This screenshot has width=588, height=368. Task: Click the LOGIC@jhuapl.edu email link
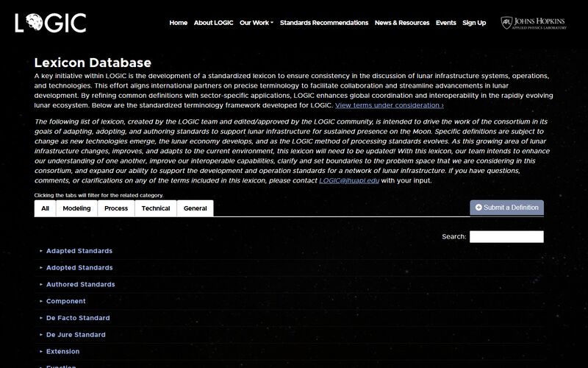click(349, 180)
